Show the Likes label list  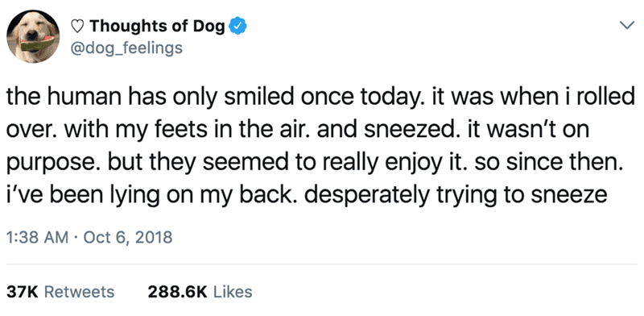point(231,292)
